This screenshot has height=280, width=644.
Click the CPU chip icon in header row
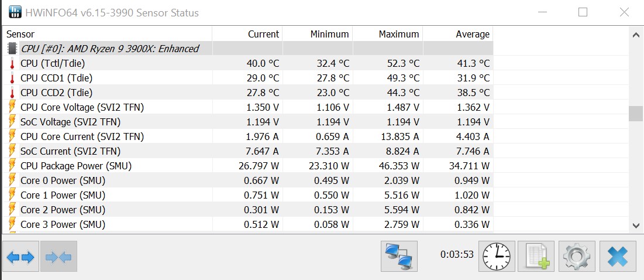(12, 49)
